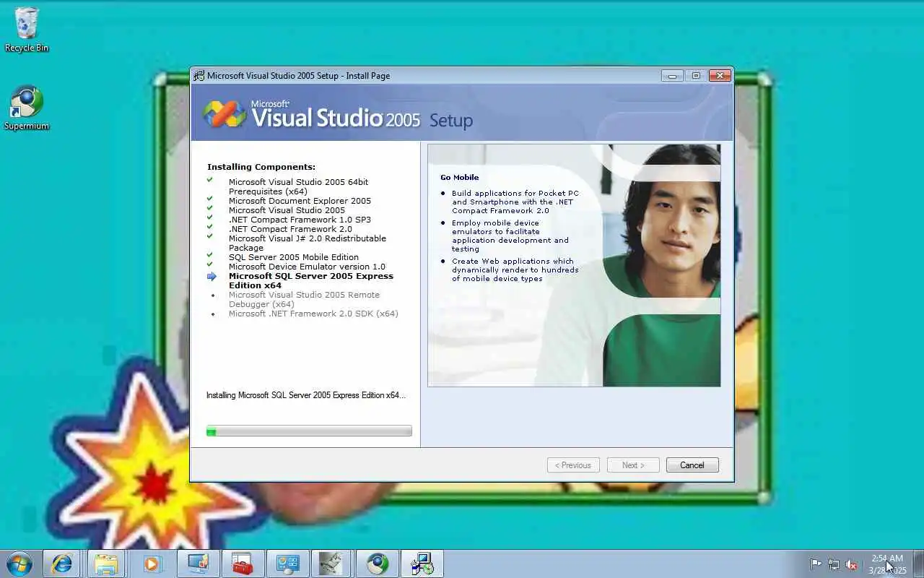The image size is (924, 578).
Task: Open the Supermium desktop shortcut
Action: 27,108
